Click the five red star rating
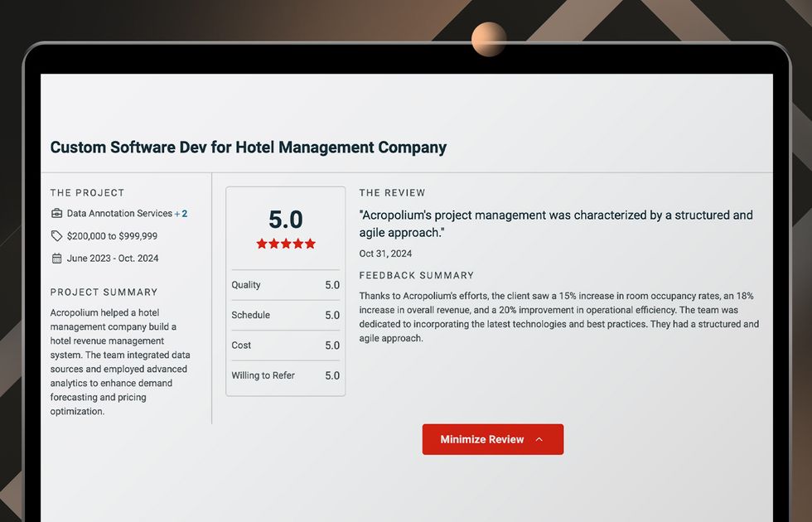812x522 pixels. (285, 244)
